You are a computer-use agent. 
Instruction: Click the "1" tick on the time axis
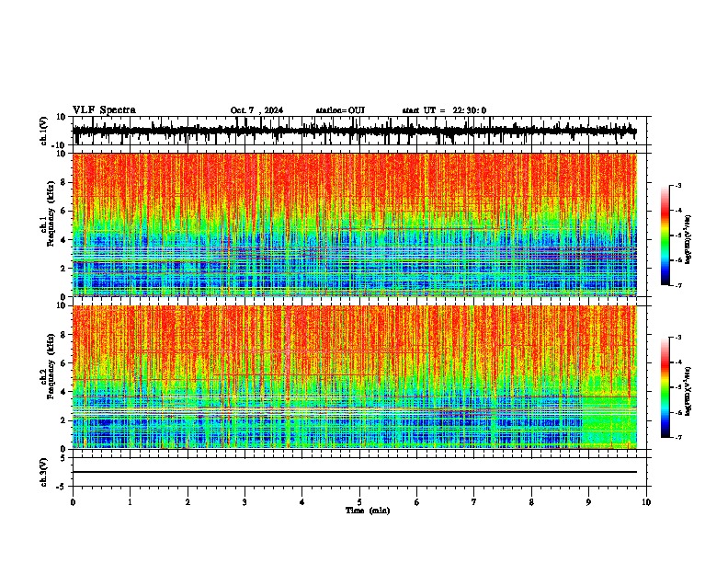[x=130, y=502]
